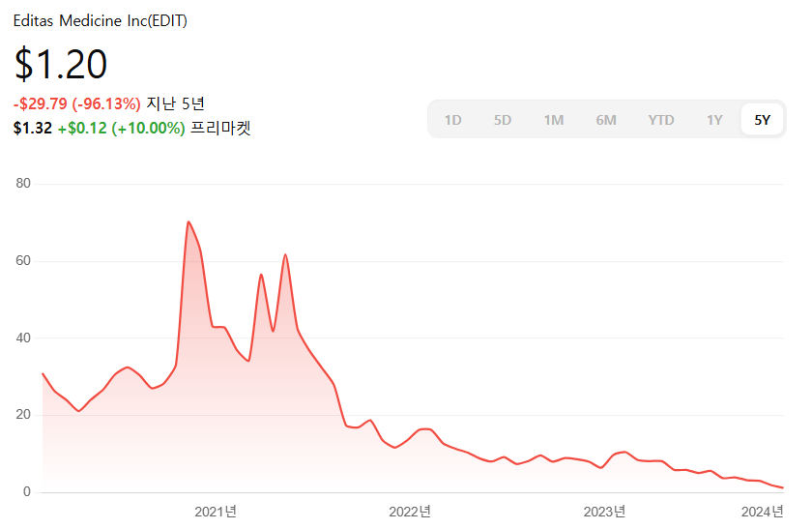Select the 5D time range tab
Image resolution: width=812 pixels, height=529 pixels.
(x=503, y=120)
